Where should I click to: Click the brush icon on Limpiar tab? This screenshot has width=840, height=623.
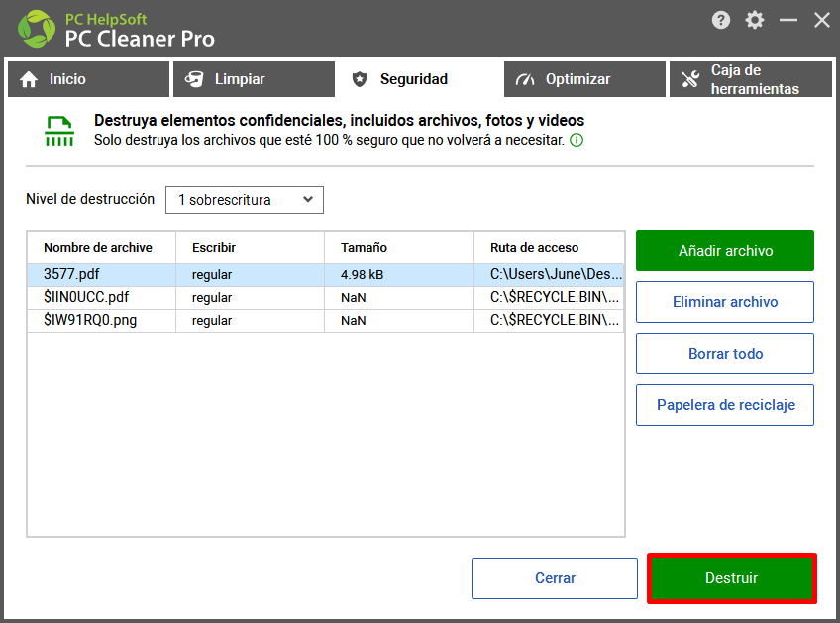click(194, 79)
